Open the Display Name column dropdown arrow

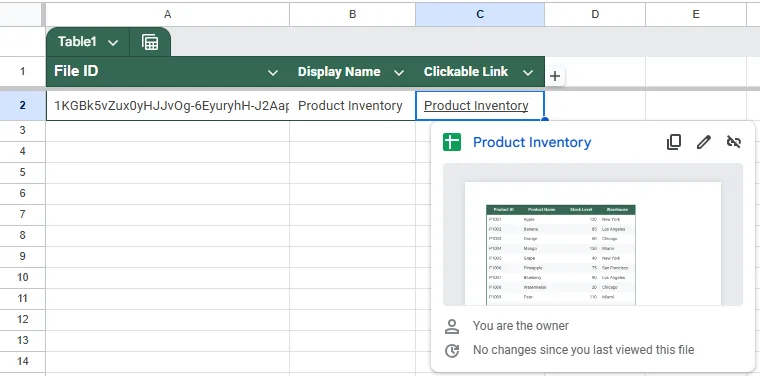click(x=399, y=73)
